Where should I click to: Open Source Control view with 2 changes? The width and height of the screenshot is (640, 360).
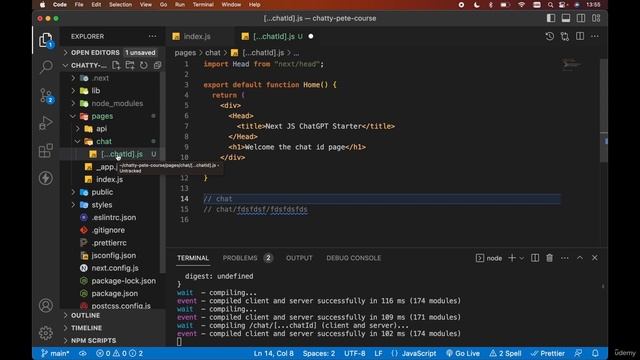click(46, 96)
